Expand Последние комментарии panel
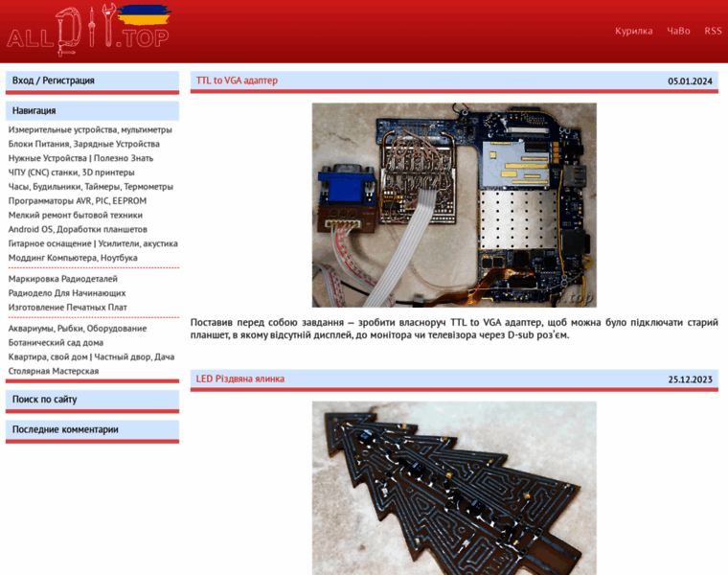This screenshot has height=575, width=728. [92, 429]
